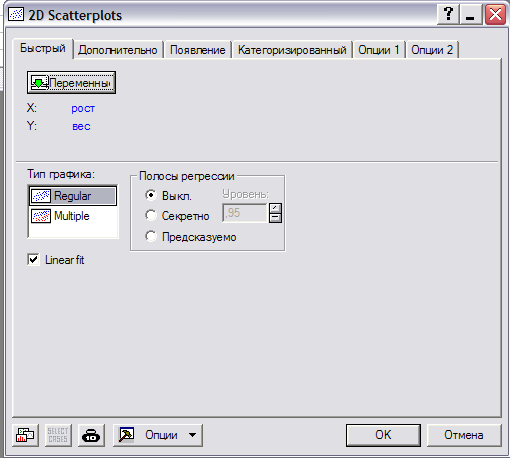This screenshot has width=510, height=458.
Task: Switch to the Опции 1 tab
Action: (379, 50)
